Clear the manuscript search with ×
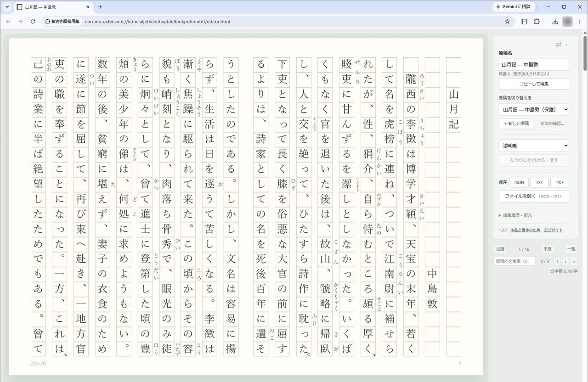 (x=574, y=261)
